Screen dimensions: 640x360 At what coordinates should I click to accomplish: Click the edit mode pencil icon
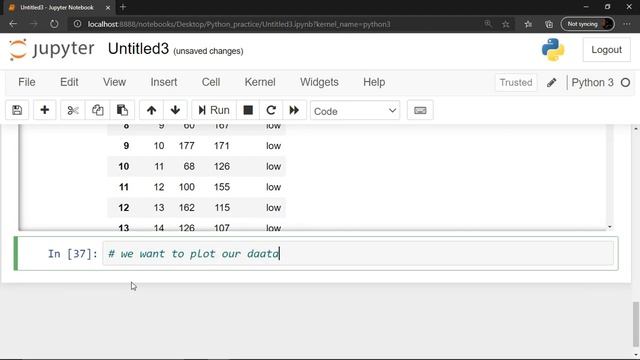(x=551, y=82)
